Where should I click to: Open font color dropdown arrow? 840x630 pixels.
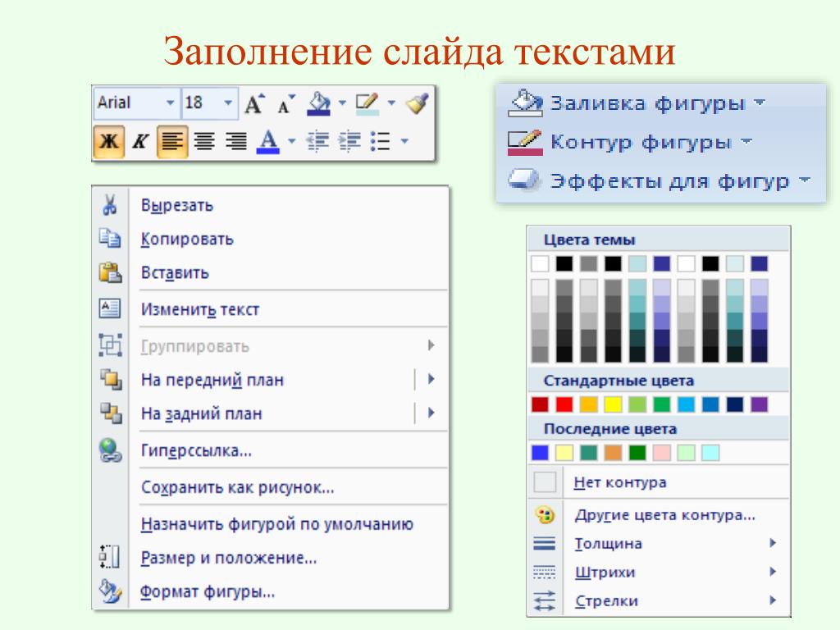(291, 141)
